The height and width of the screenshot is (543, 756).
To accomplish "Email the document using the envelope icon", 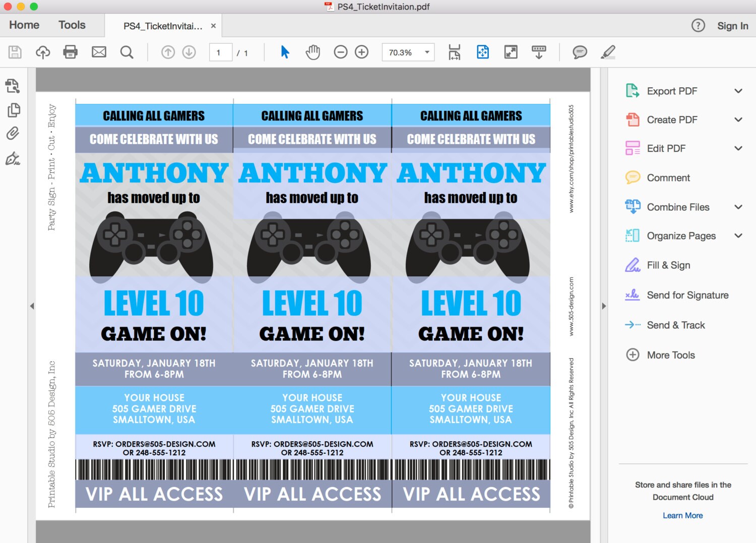I will tap(98, 52).
